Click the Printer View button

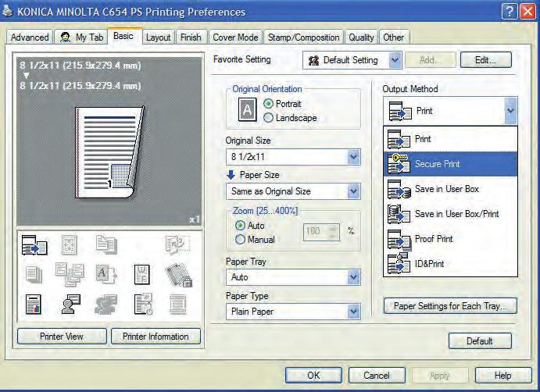[62, 337]
